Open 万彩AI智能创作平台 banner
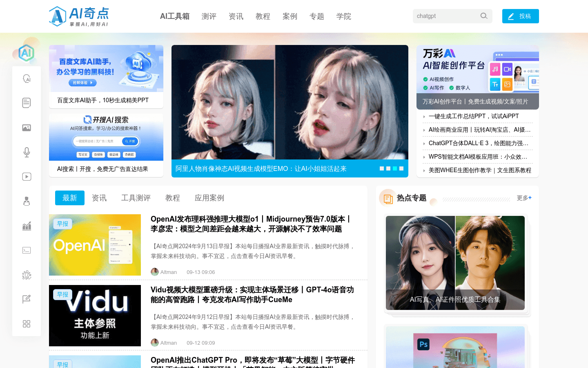Viewport: 588px width, 368px height. tap(478, 77)
